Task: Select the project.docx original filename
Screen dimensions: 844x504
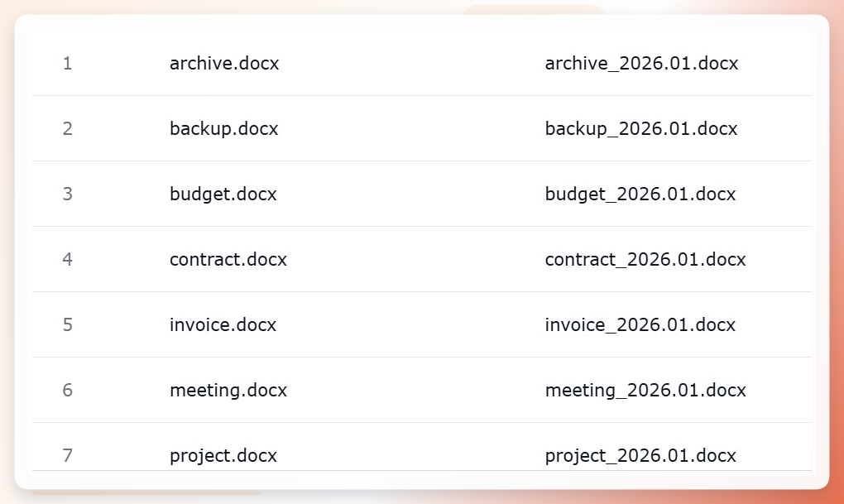Action: pos(223,456)
